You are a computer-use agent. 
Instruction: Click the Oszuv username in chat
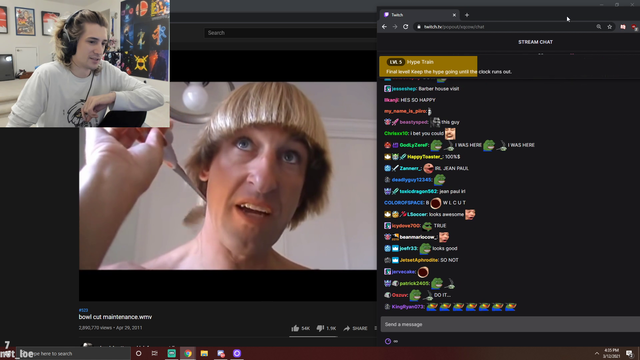pos(400,295)
